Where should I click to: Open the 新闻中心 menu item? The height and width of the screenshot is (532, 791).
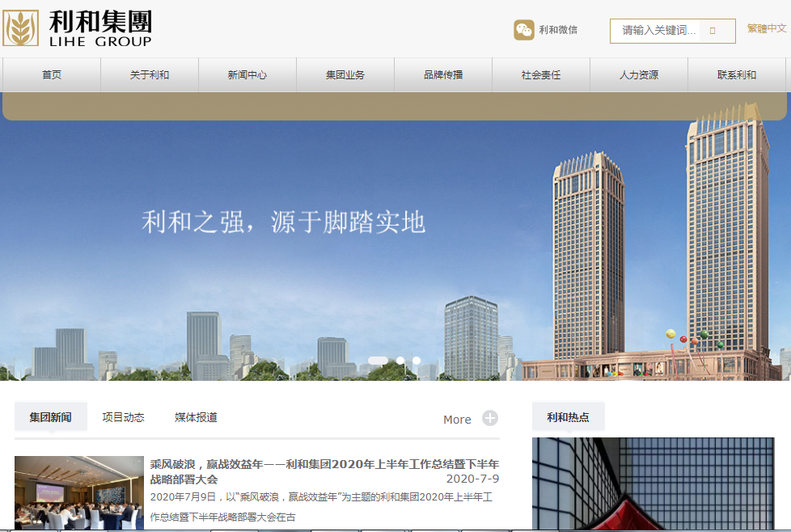247,74
